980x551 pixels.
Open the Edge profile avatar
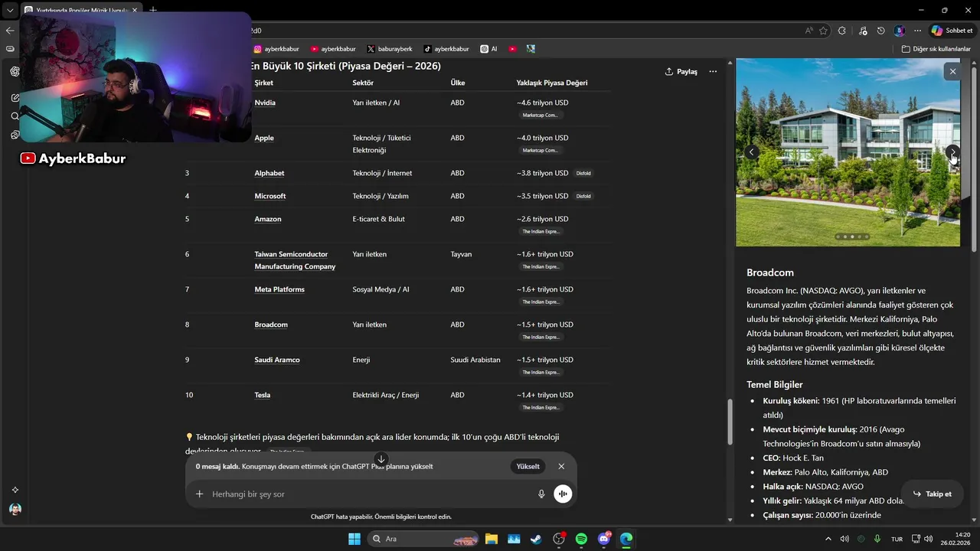[x=900, y=31]
